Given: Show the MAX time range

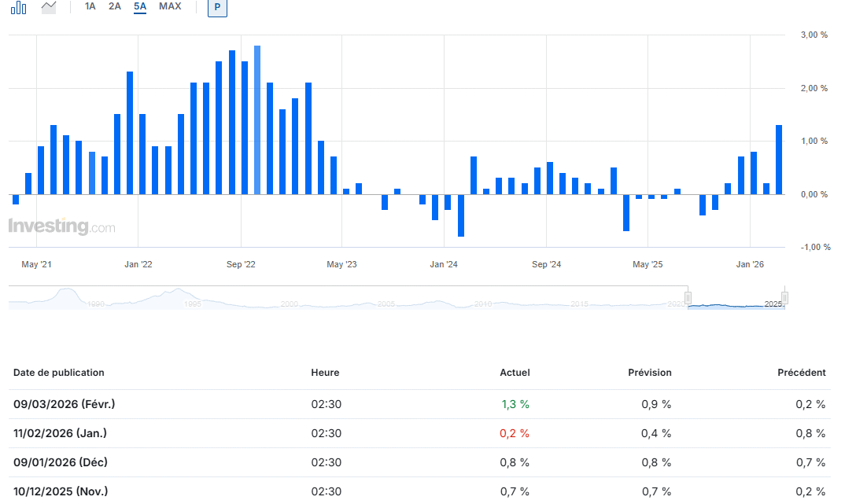Looking at the screenshot, I should tap(170, 6).
